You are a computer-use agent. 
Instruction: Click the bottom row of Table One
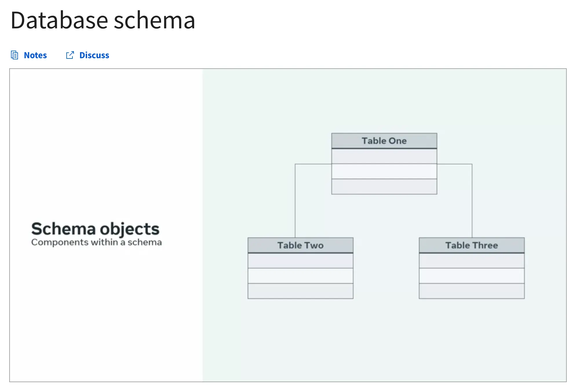coord(384,187)
